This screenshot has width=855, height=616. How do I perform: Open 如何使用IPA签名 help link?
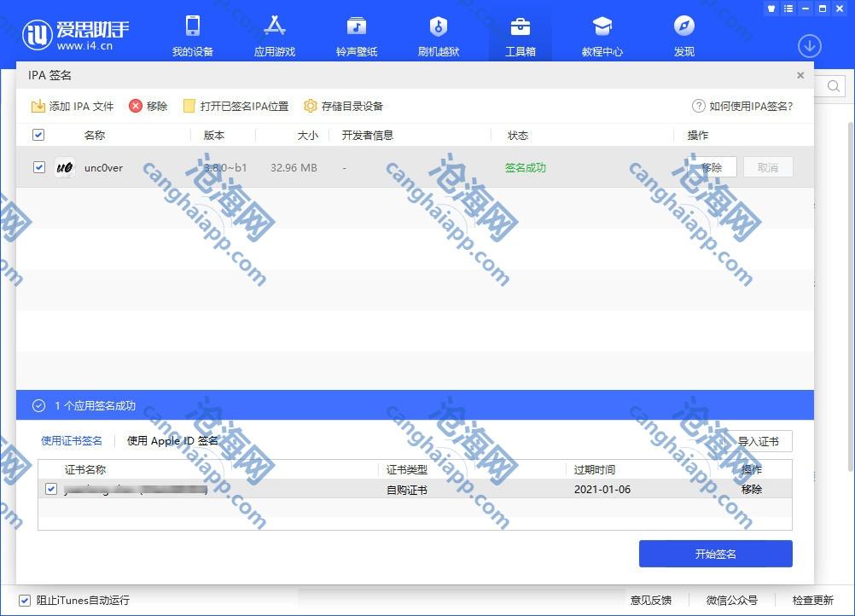pos(742,107)
